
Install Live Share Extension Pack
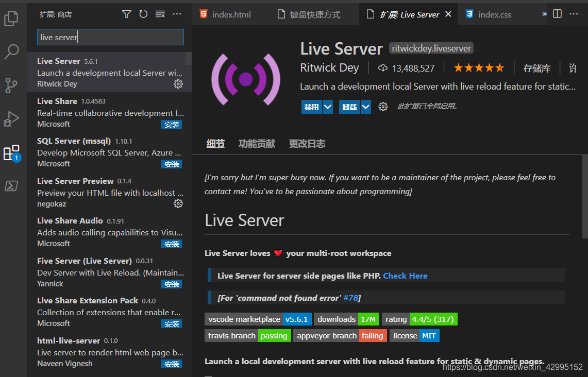click(172, 324)
